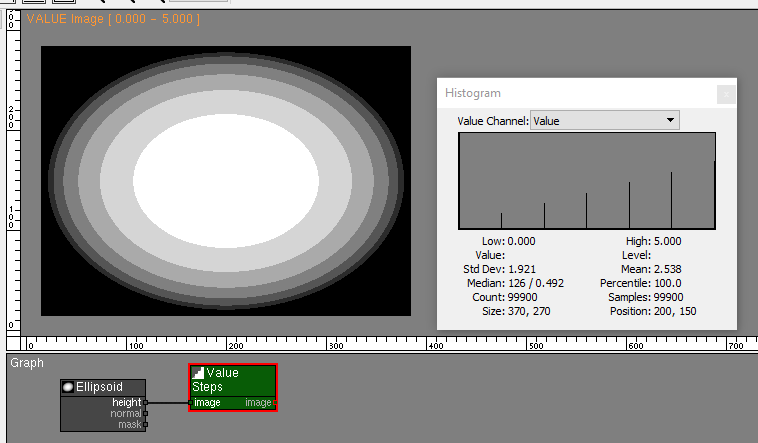Screen dimensions: 758x443
Task: Click the black corner of the preview image
Action: click(55, 60)
